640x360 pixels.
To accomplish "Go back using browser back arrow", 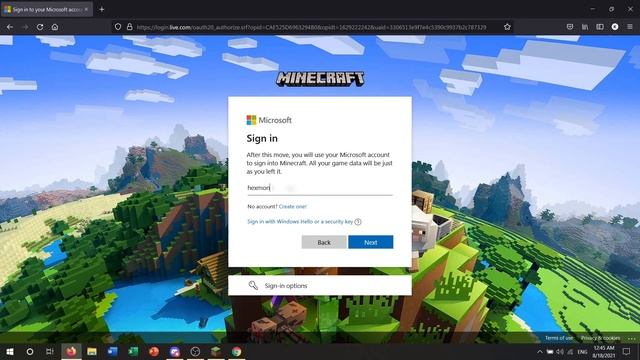I will pos(10,27).
